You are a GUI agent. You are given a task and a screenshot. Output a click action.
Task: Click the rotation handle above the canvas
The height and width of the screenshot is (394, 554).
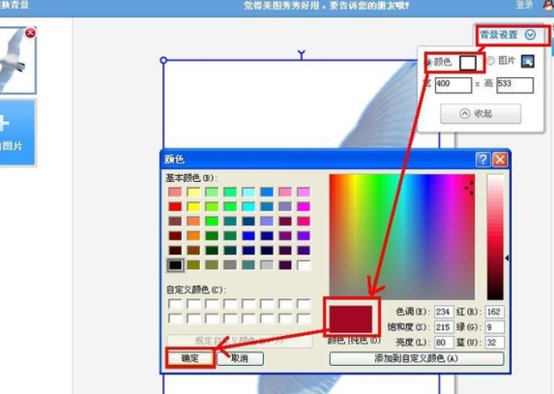(301, 54)
